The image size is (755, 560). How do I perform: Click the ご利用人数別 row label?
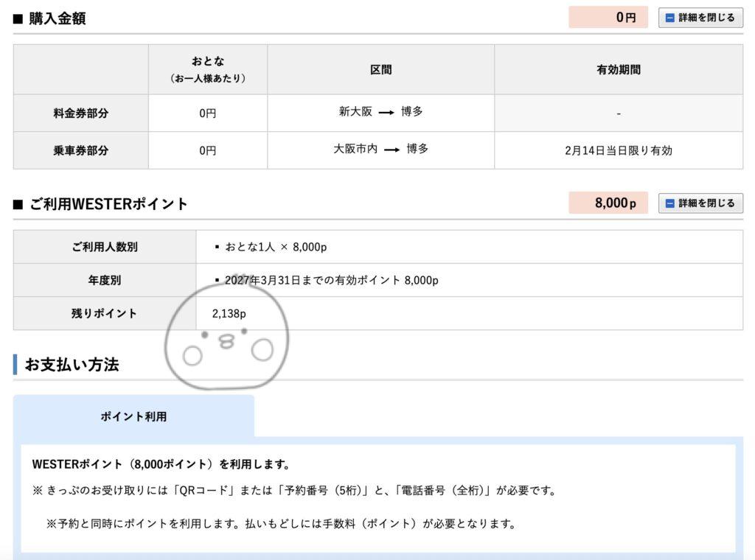pos(105,247)
